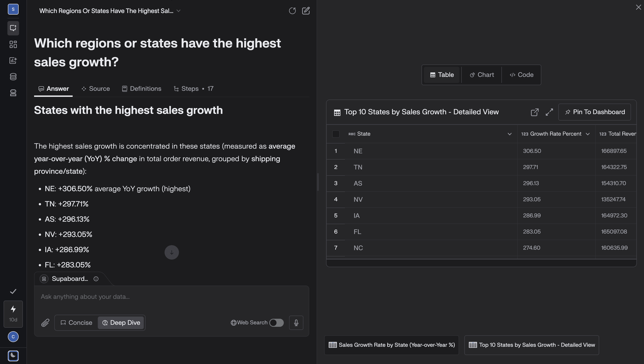Click the scroll-down arrow button in answer
The image size is (644, 364).
pos(172,252)
